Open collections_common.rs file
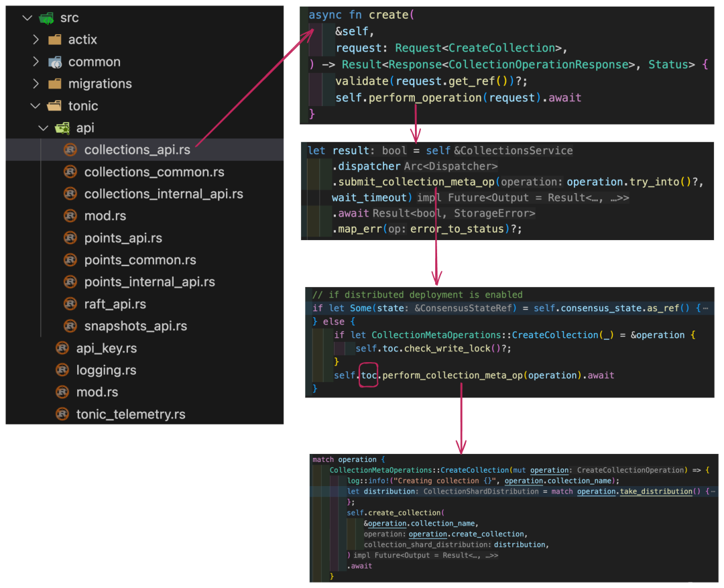This screenshot has width=724, height=588. point(154,172)
